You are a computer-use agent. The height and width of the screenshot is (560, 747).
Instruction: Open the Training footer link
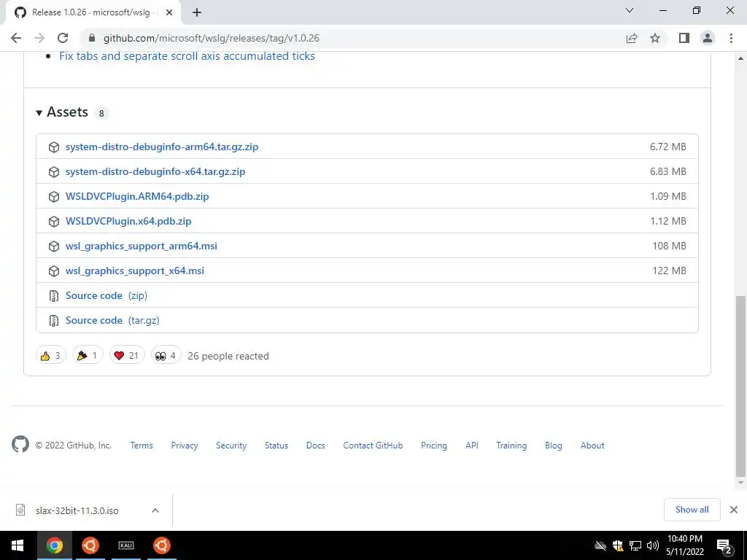(x=511, y=446)
